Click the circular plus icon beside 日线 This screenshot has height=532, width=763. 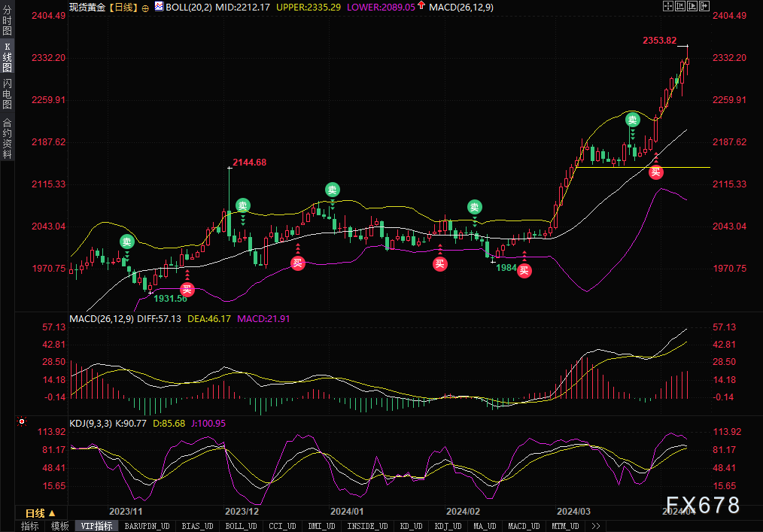145,7
